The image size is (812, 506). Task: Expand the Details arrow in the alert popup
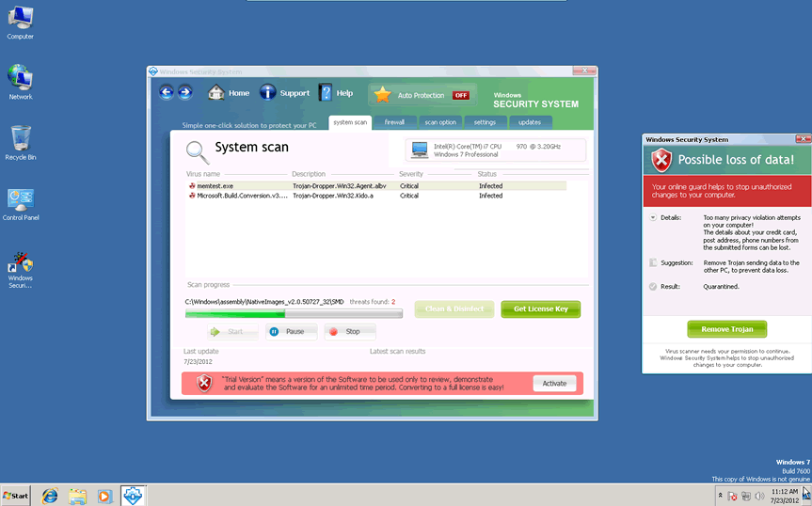pyautogui.click(x=652, y=217)
